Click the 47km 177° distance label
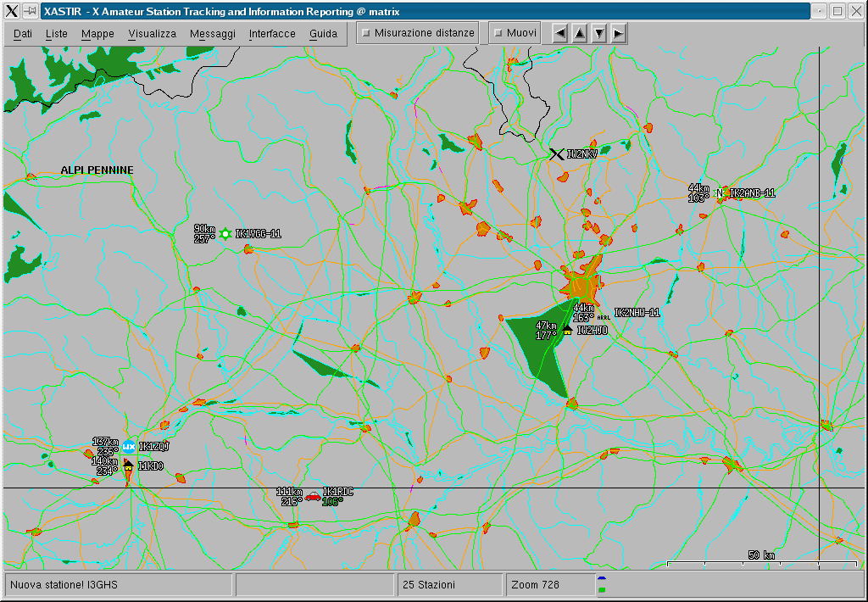Viewport: 868px width, 602px height. coord(546,331)
